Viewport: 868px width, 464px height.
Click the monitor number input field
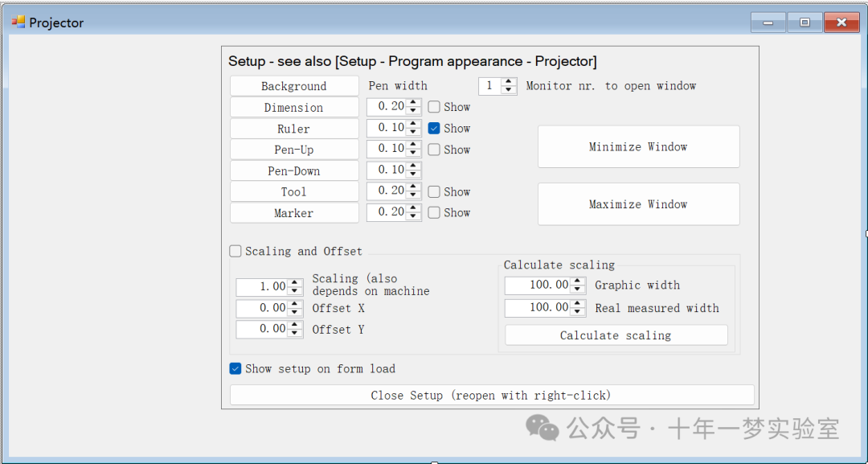point(490,86)
